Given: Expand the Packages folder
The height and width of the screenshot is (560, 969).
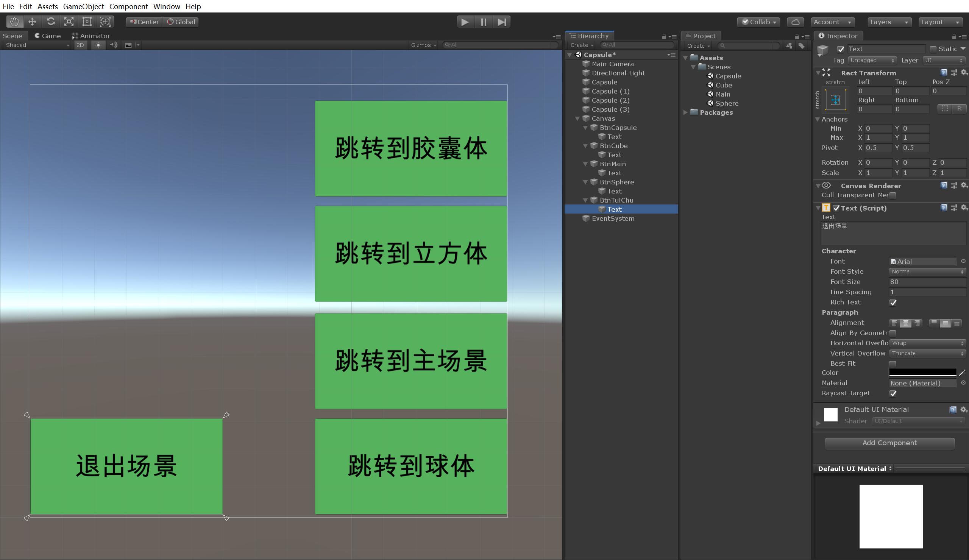Looking at the screenshot, I should [685, 112].
